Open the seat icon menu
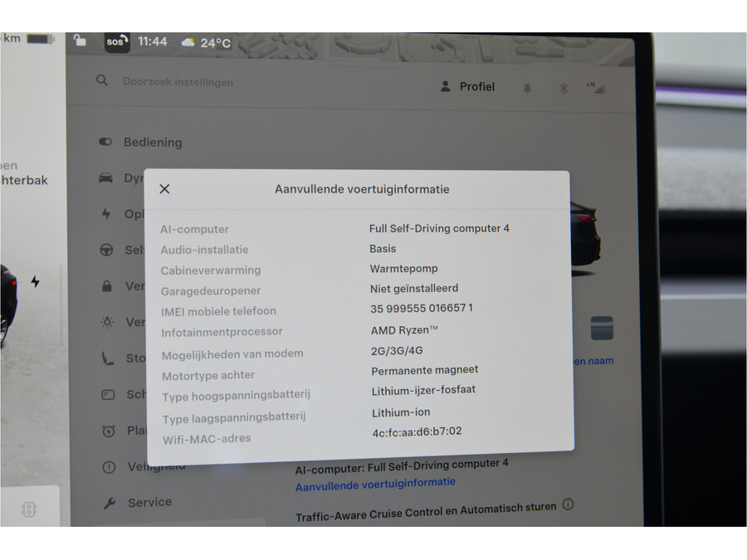The image size is (747, 560). point(108,358)
